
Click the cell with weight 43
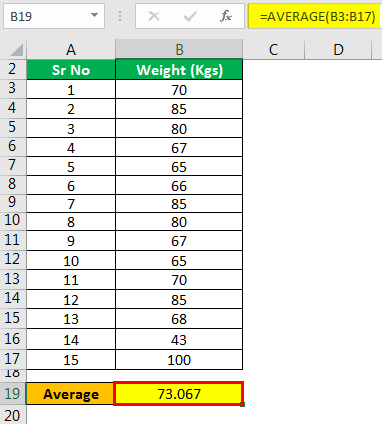point(179,339)
